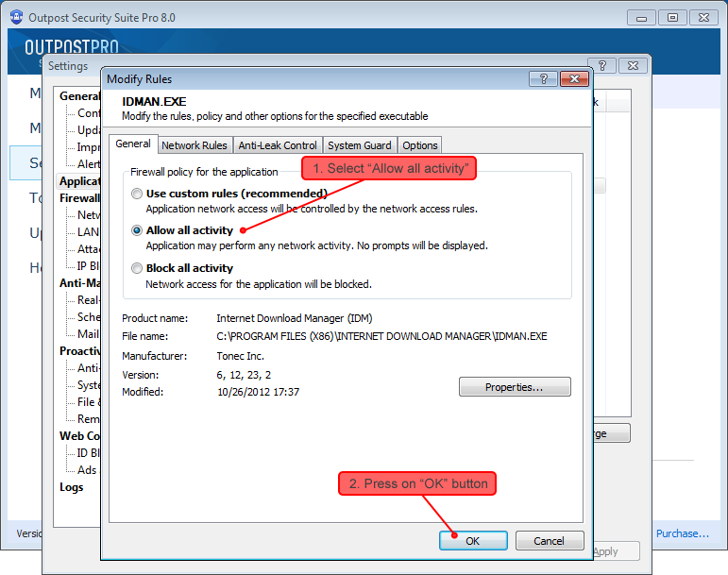Viewport: 728px width, 575px height.
Task: Click the Purchase… link in main window
Action: 683,533
